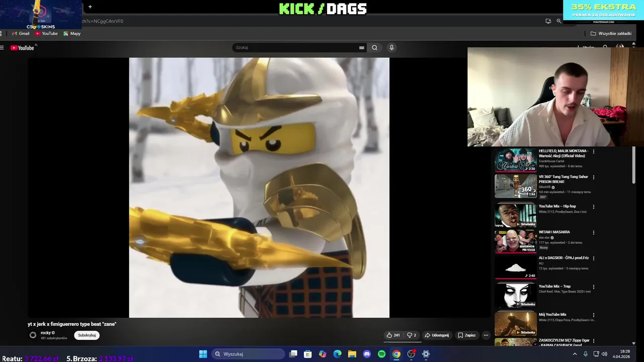Screen dimensions: 644x362
Task: Open the Gmail bookmark
Action: point(21,34)
